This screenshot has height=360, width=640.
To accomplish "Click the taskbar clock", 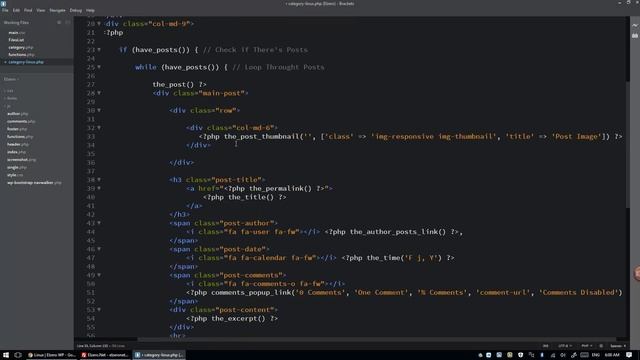I will point(612,355).
